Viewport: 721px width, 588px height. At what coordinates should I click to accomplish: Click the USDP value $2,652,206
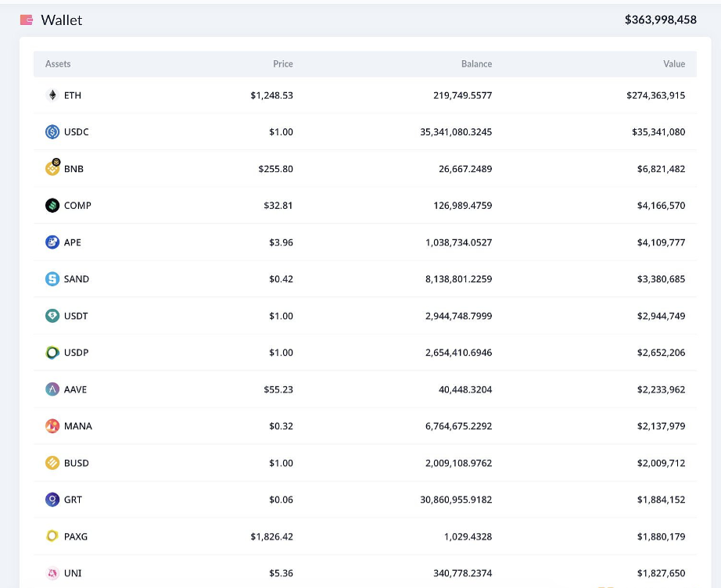[x=661, y=353]
